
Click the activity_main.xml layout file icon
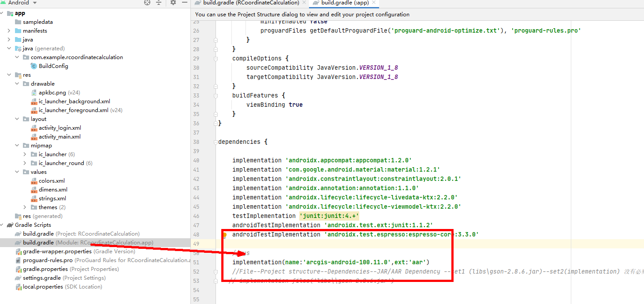pyautogui.click(x=34, y=137)
